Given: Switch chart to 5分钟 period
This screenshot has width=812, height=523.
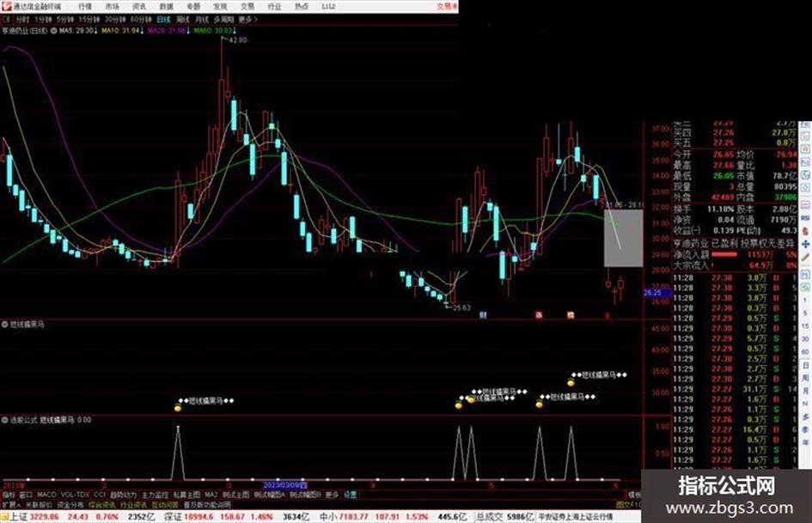Looking at the screenshot, I should coord(64,19).
